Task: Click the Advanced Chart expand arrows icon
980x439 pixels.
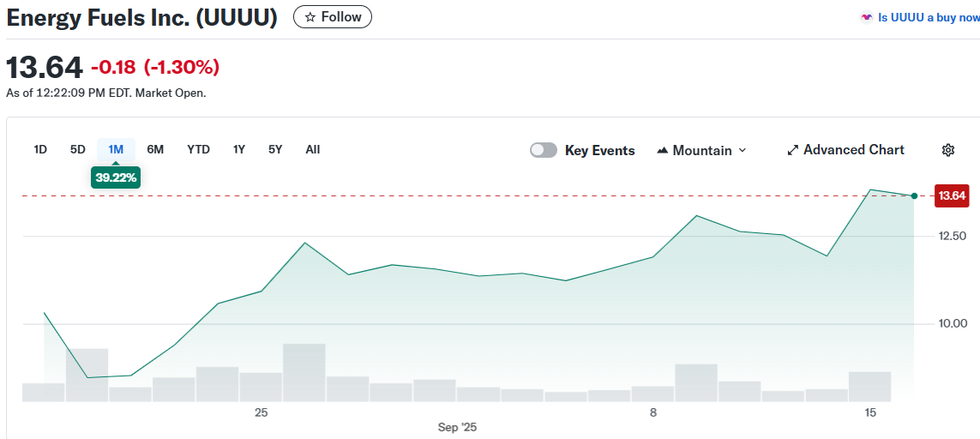Action: pos(792,150)
